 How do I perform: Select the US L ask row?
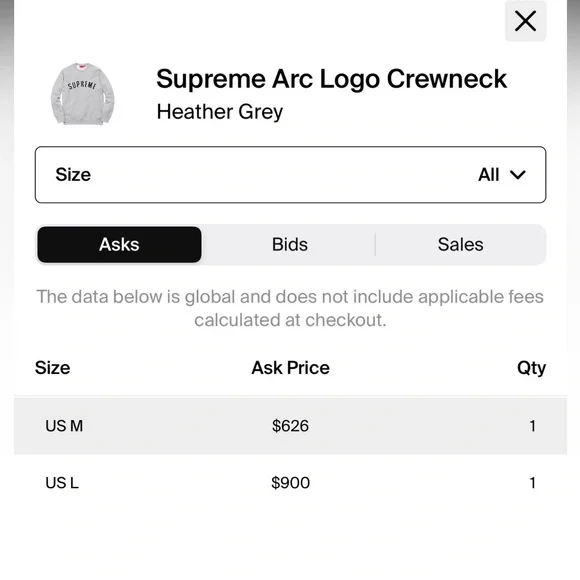[x=290, y=483]
